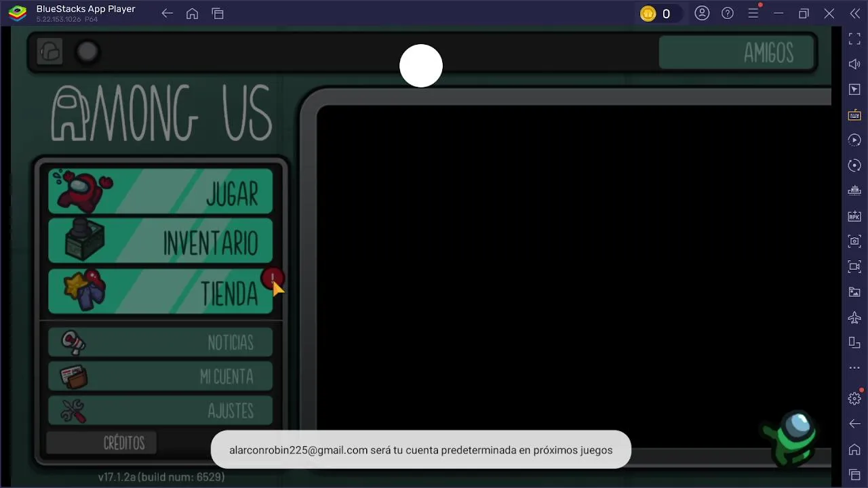This screenshot has width=868, height=488.
Task: Toggle airplane mode sidebar icon
Action: click(x=854, y=317)
